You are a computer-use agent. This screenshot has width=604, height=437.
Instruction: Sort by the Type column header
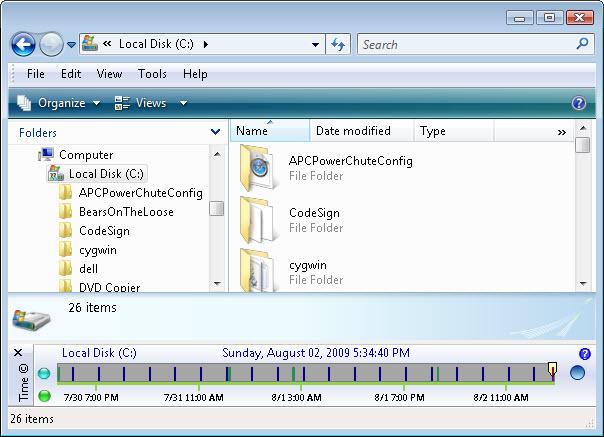pos(453,131)
